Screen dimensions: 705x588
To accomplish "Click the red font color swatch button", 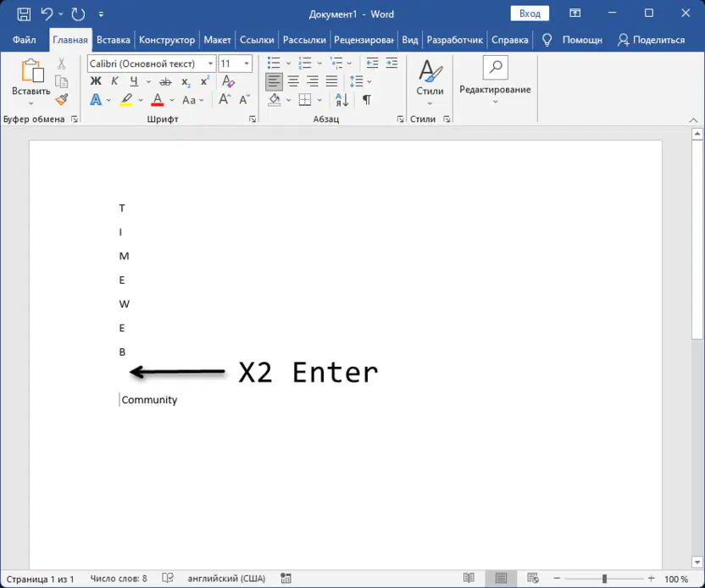I will 158,99.
